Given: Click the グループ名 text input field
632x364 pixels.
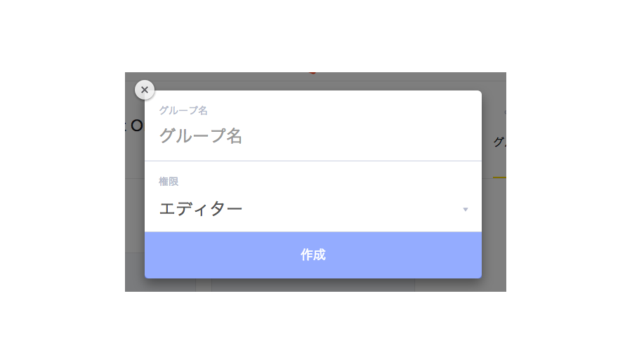Looking at the screenshot, I should pyautogui.click(x=313, y=135).
